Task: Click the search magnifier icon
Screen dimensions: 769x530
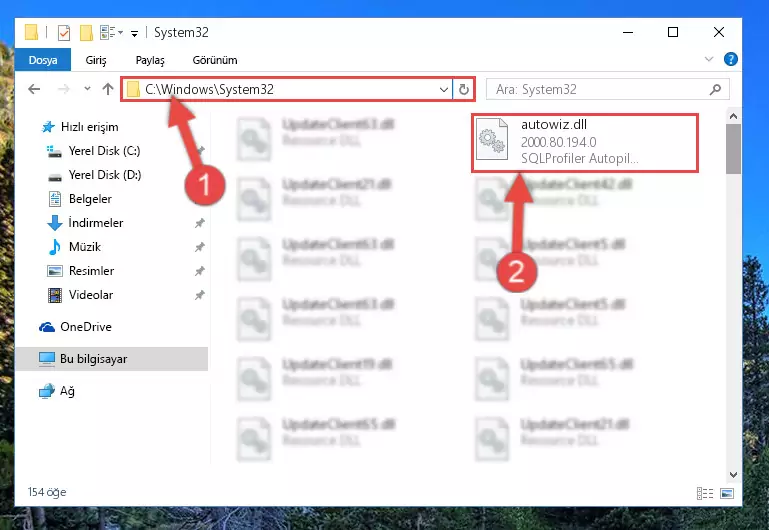Action: point(715,89)
